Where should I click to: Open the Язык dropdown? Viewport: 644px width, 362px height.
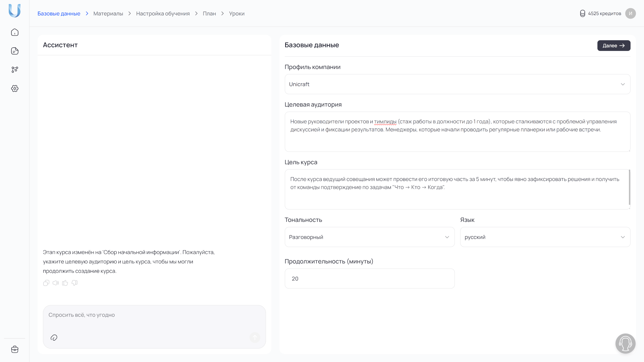pos(545,237)
